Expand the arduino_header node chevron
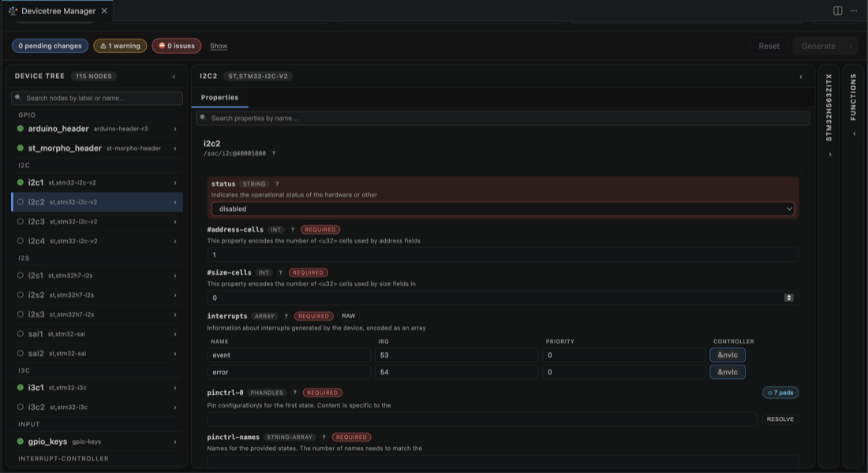868x473 pixels. click(x=175, y=129)
